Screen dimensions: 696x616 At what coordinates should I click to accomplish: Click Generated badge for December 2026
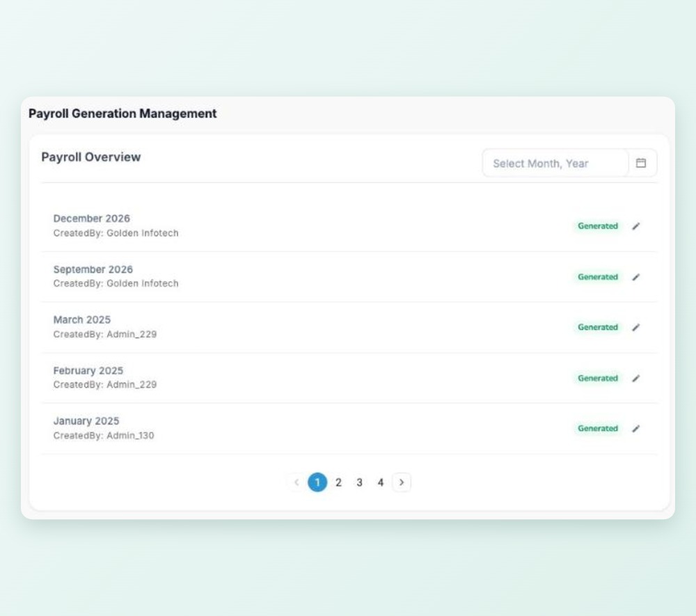(x=597, y=226)
